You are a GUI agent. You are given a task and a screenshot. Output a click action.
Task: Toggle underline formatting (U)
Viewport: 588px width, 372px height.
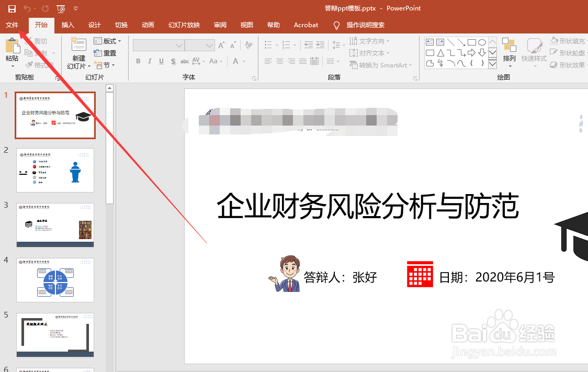pos(161,61)
